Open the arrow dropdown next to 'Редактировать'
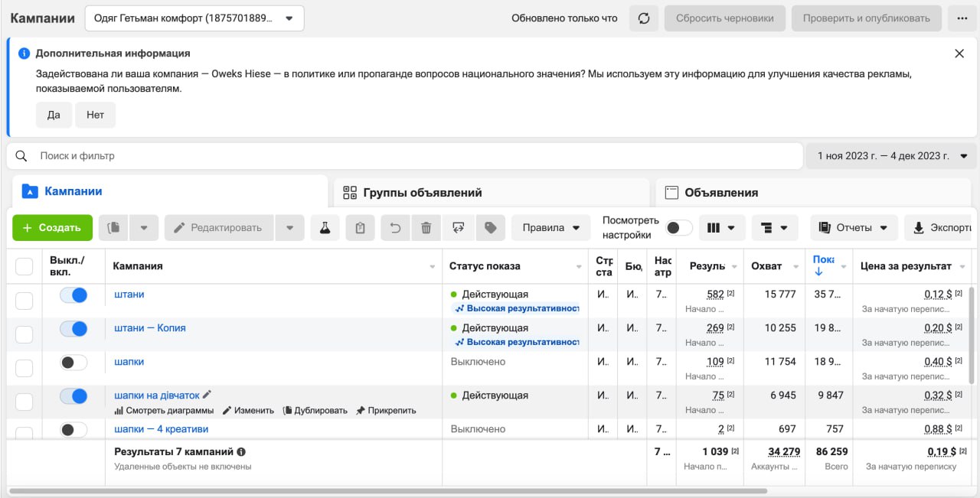This screenshot has height=498, width=980. coord(289,228)
